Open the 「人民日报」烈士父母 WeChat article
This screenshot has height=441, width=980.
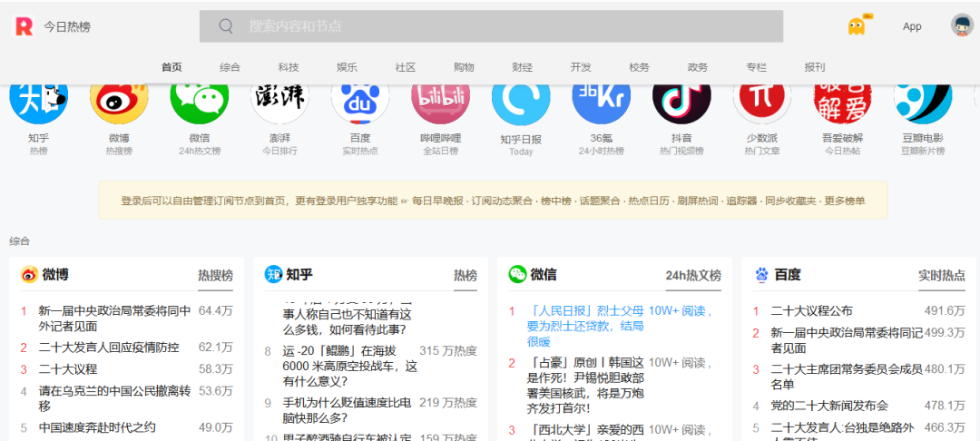tap(585, 326)
